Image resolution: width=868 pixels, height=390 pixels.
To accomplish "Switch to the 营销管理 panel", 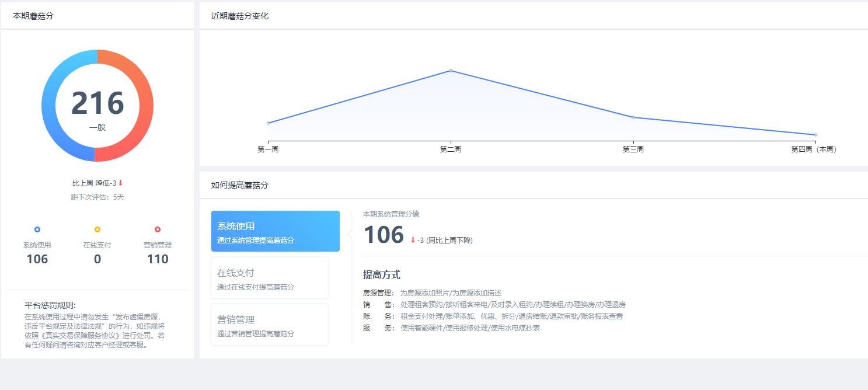I will 270,325.
